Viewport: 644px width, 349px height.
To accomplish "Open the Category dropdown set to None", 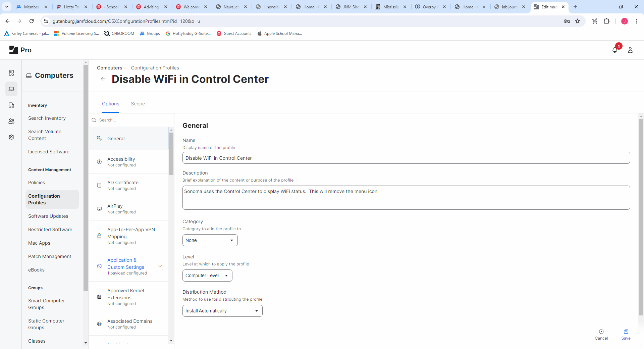I will coord(210,240).
